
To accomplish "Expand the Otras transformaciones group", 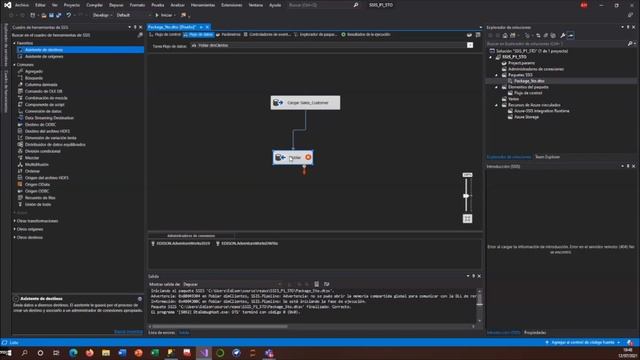I will (x=15, y=221).
